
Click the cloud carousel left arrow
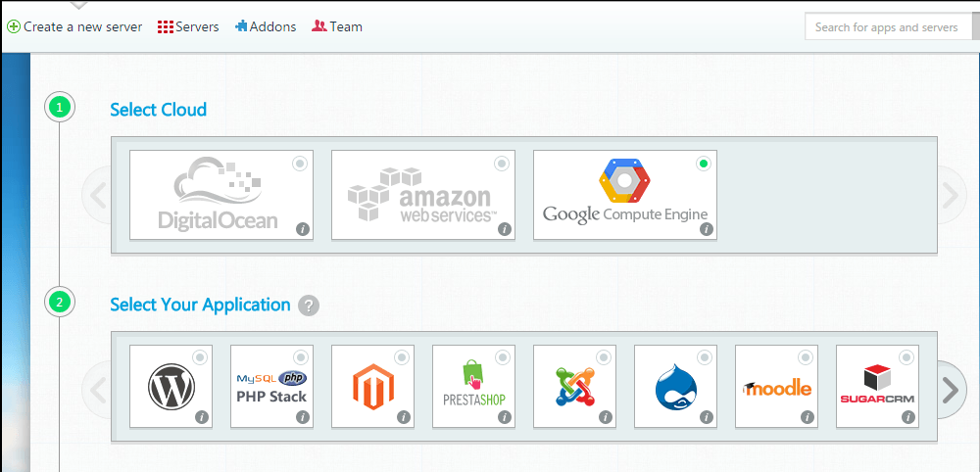click(x=97, y=196)
